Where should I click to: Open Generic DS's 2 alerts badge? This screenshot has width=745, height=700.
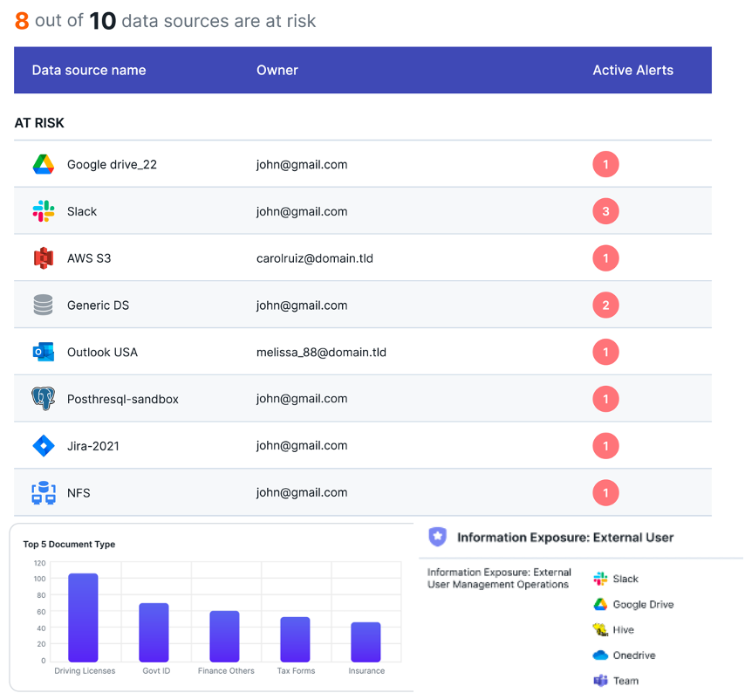[x=605, y=305]
